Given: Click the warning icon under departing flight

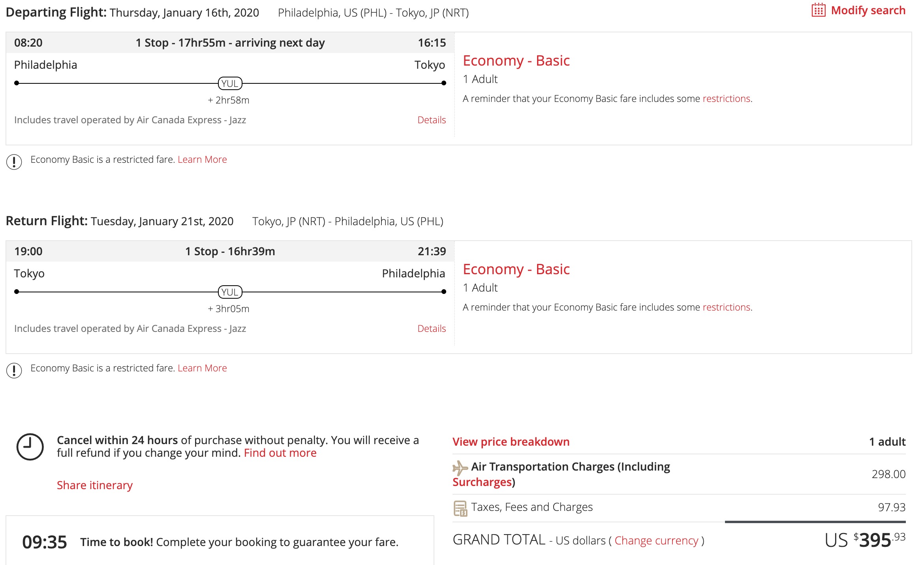Looking at the screenshot, I should click(x=14, y=162).
